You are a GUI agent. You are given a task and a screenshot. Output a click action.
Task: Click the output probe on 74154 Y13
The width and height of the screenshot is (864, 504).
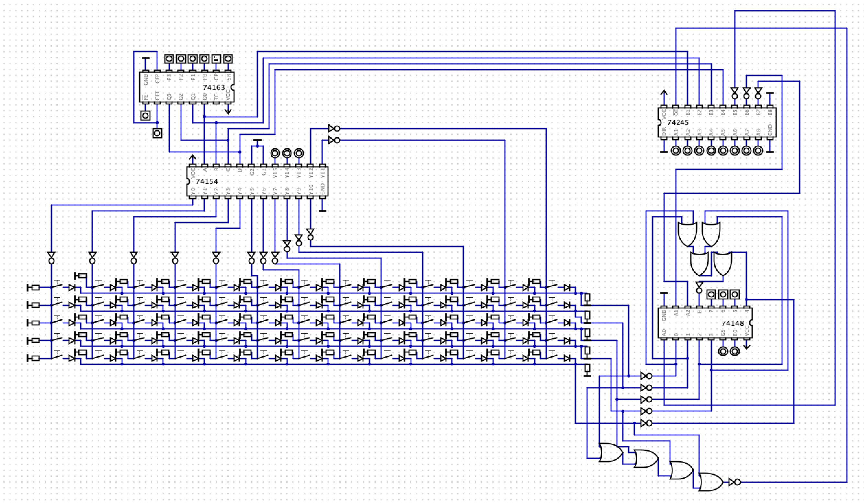point(299,153)
